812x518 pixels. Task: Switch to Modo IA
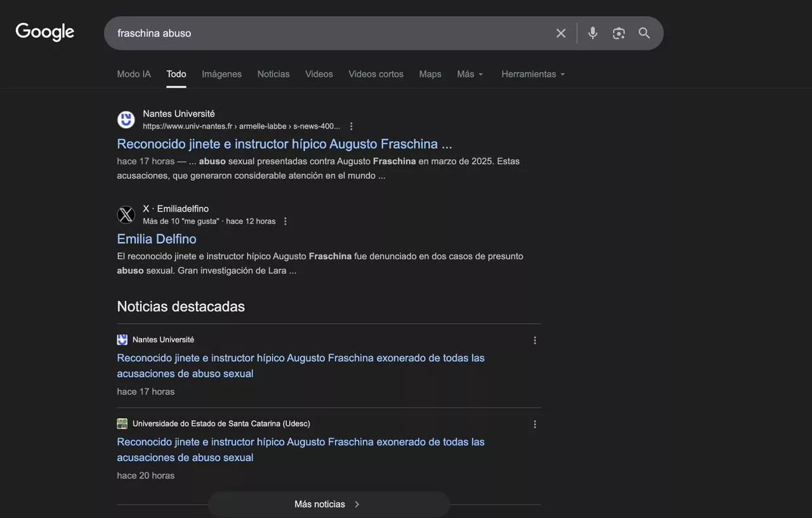(x=133, y=74)
